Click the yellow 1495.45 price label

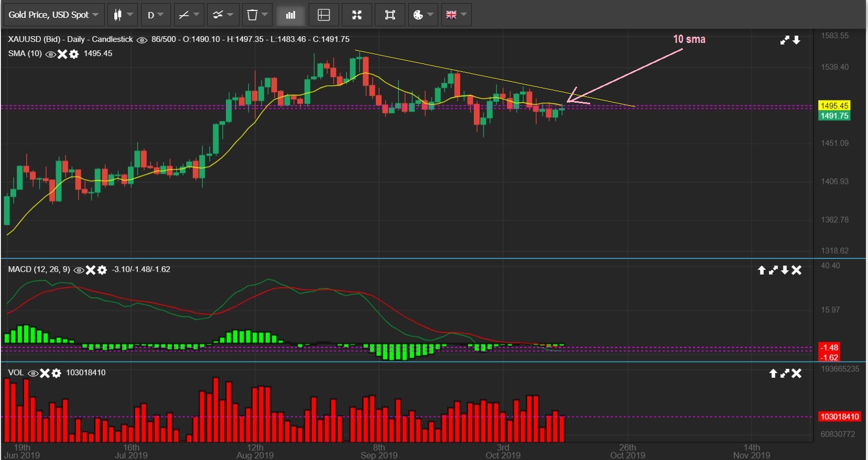[x=834, y=106]
